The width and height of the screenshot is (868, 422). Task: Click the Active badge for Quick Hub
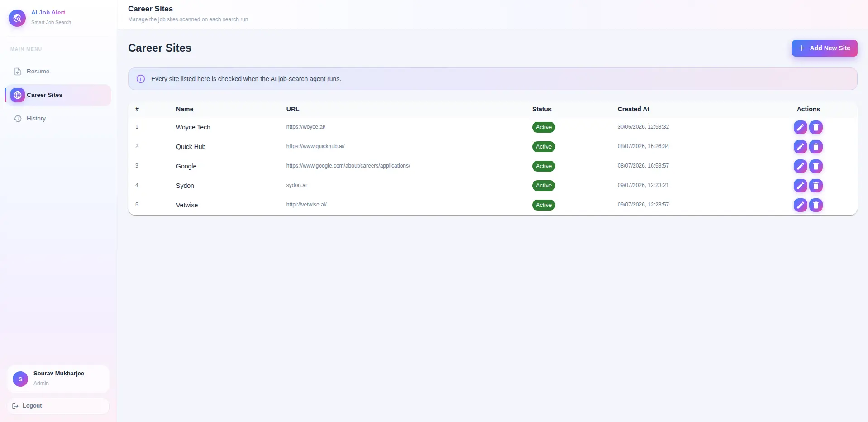click(544, 147)
